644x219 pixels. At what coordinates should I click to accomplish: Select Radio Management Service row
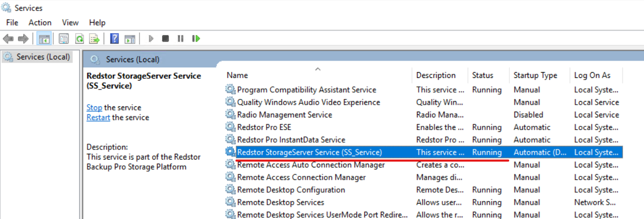tap(424, 115)
